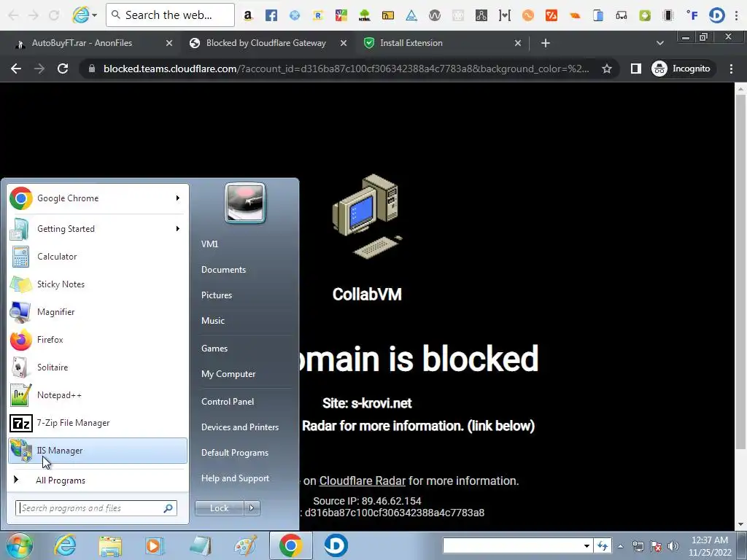
Task: Click the green Android icon in toolbar
Action: [x=645, y=16]
